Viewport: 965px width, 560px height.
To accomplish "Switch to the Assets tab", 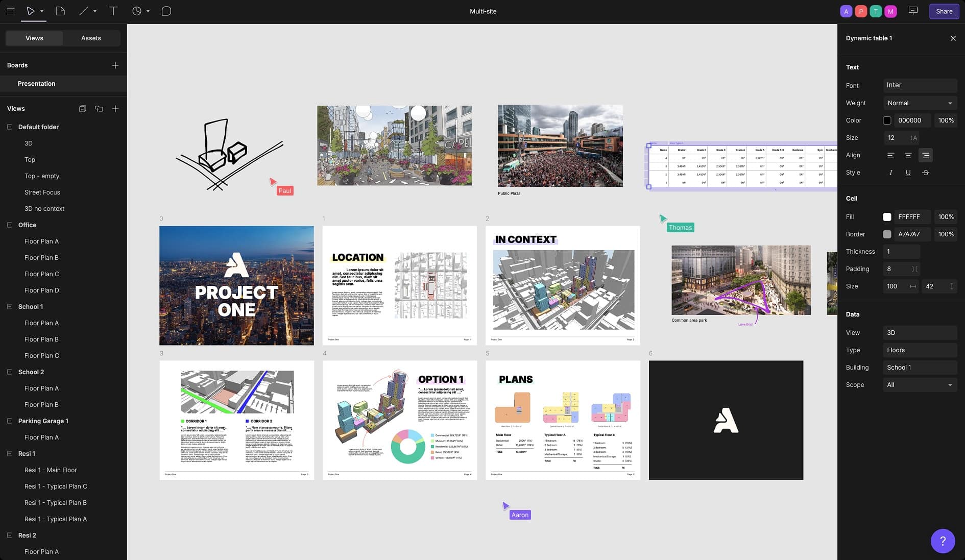I will [91, 38].
